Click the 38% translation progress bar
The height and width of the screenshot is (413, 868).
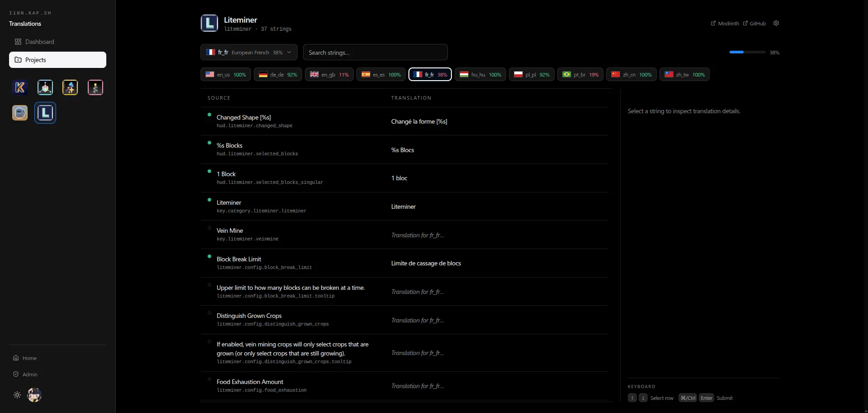747,52
